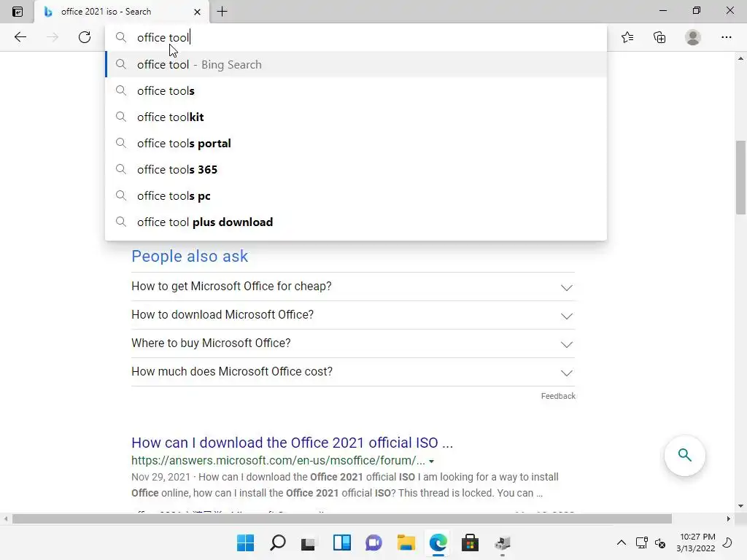
Task: Click the muted volume tray icon
Action: pos(660,542)
